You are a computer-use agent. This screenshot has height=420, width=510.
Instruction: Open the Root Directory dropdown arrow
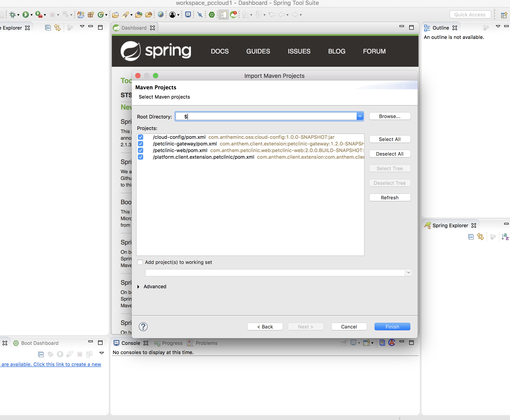click(360, 116)
